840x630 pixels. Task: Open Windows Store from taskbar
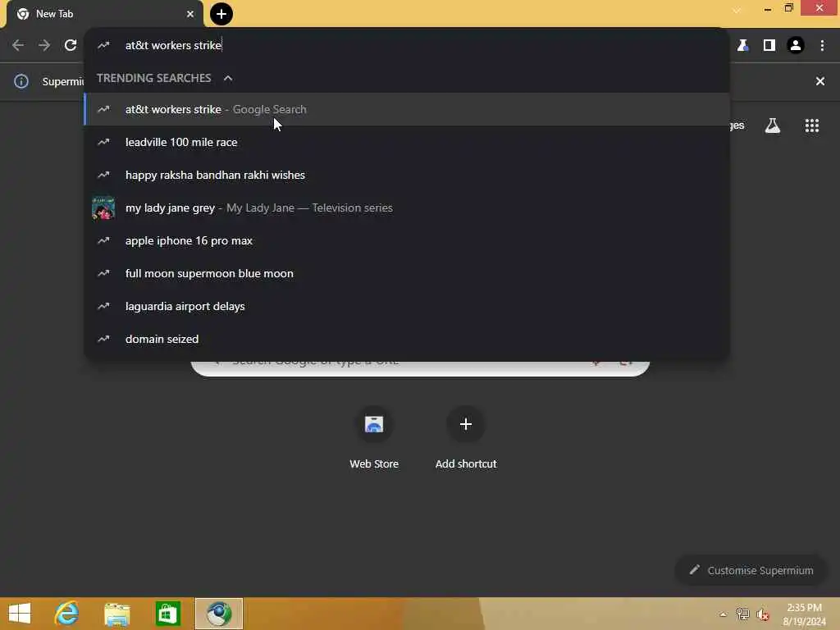(167, 614)
